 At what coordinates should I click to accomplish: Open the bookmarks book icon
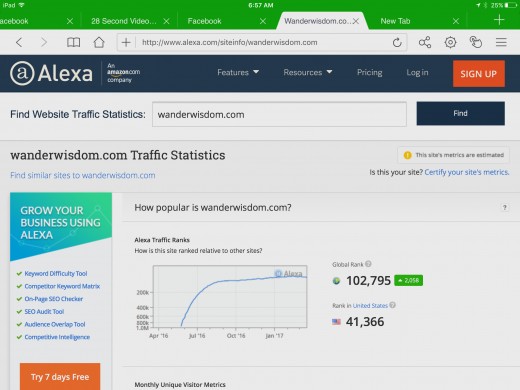click(x=73, y=42)
